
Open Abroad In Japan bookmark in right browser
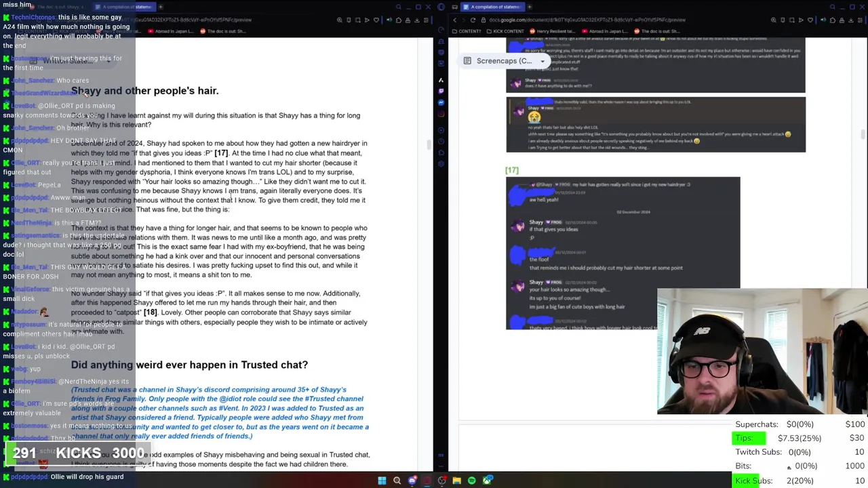605,31
